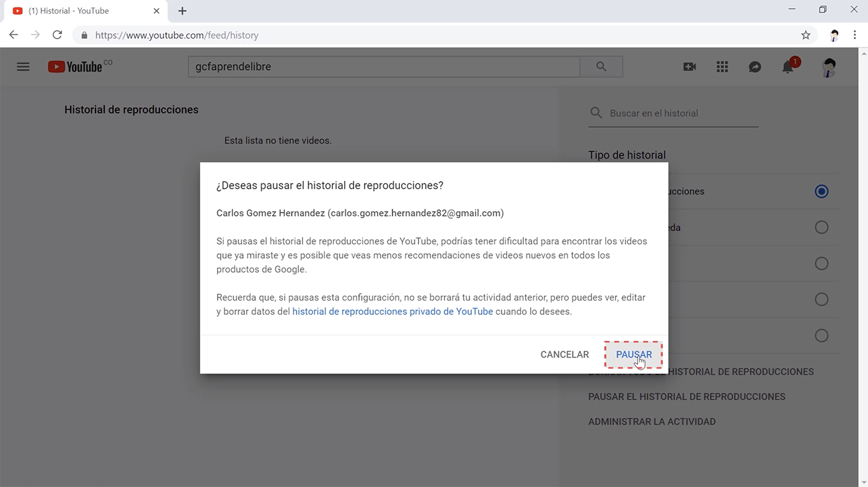Select the third history type radio button
Screen dimensions: 868x487
pos(821,263)
